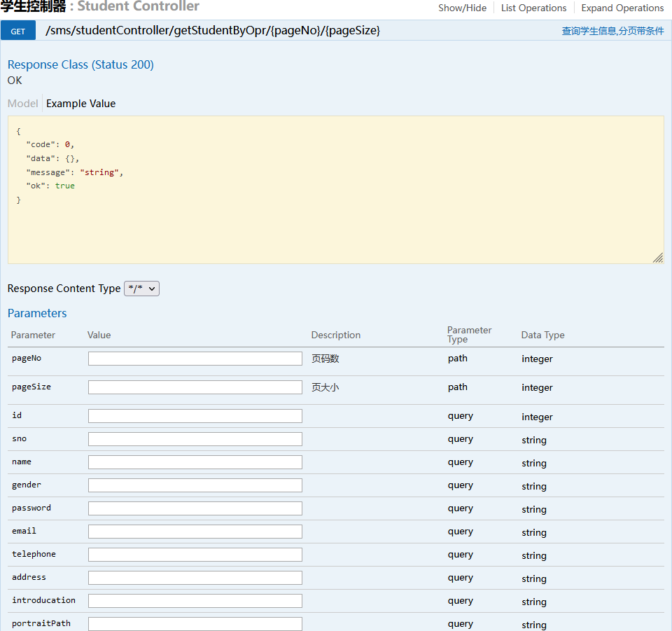The image size is (672, 631).
Task: Open the getStudentByOpr endpoint path
Action: pyautogui.click(x=213, y=30)
